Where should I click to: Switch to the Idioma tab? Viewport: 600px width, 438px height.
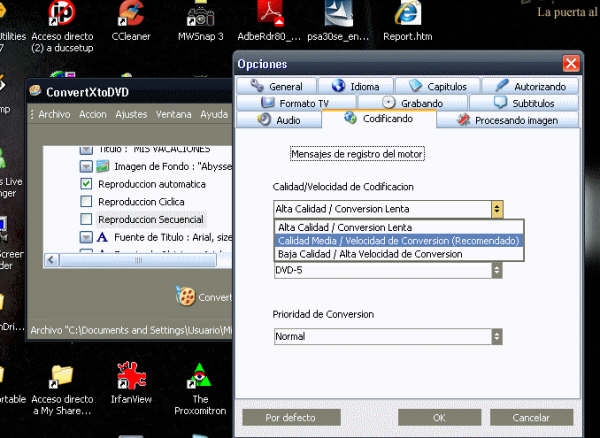click(x=355, y=86)
